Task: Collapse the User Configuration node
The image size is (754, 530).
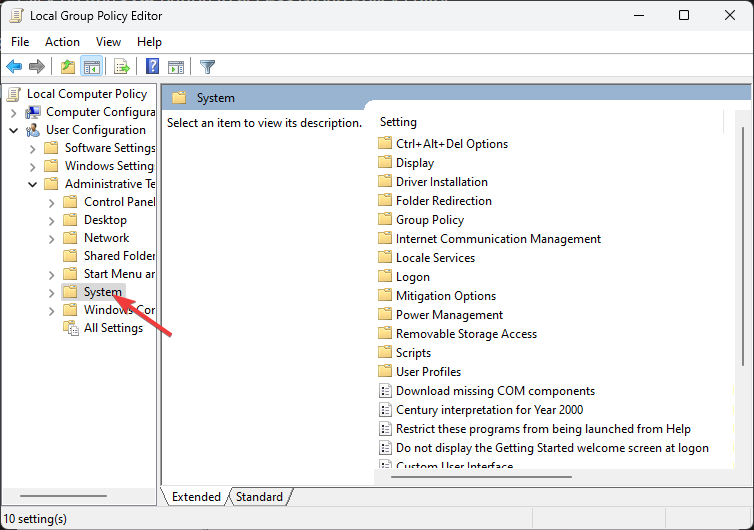Action: 13,130
